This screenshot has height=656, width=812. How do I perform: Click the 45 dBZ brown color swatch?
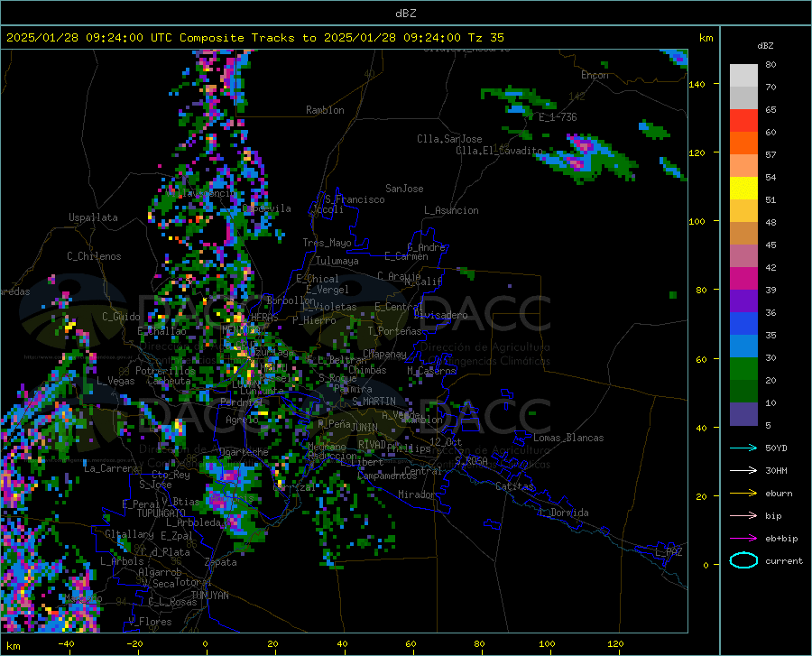[743, 234]
